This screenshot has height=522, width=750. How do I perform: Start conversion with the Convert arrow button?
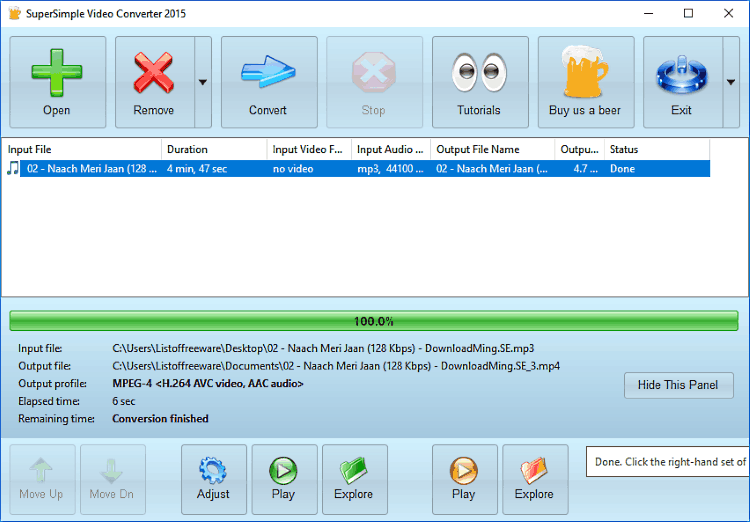tap(269, 82)
